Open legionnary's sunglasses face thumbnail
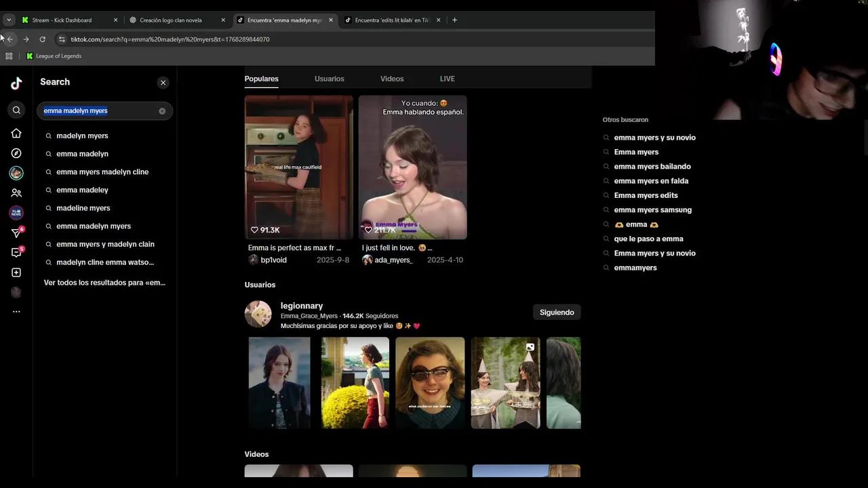This screenshot has width=868, height=488. (x=430, y=383)
